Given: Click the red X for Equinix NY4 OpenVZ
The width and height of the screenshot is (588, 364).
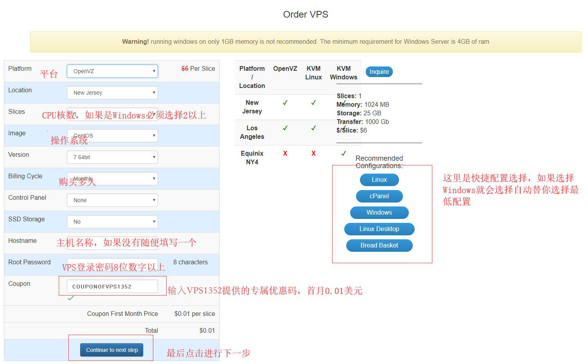Looking at the screenshot, I should [285, 153].
